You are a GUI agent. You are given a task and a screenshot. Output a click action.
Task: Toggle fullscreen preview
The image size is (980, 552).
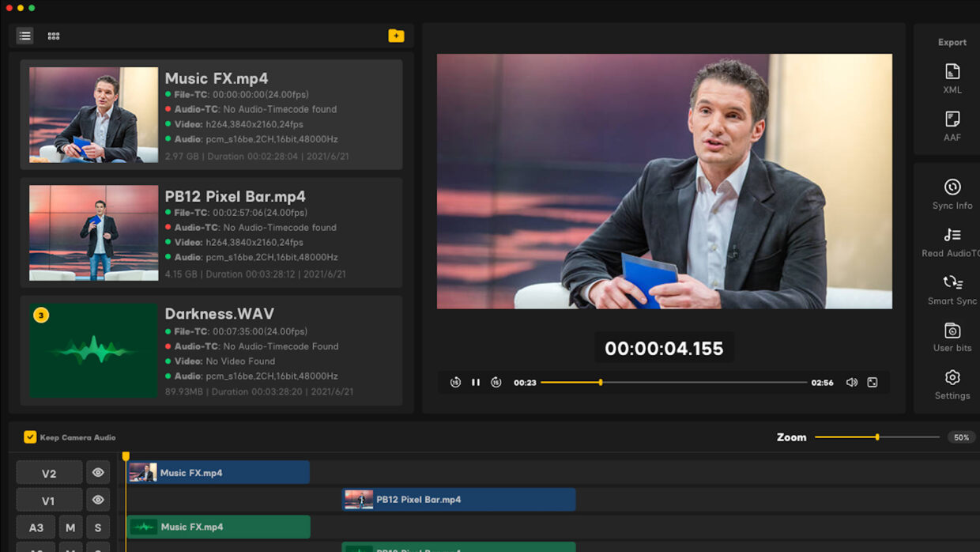point(873,382)
